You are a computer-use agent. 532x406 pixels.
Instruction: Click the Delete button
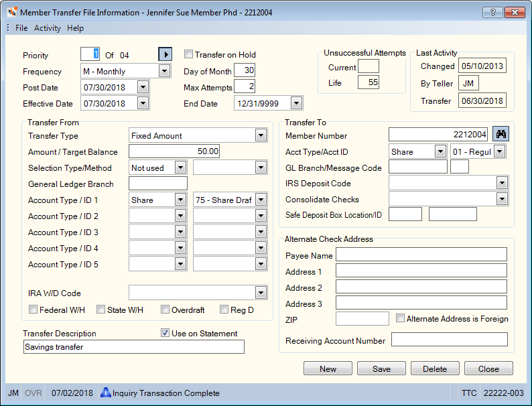tap(435, 368)
